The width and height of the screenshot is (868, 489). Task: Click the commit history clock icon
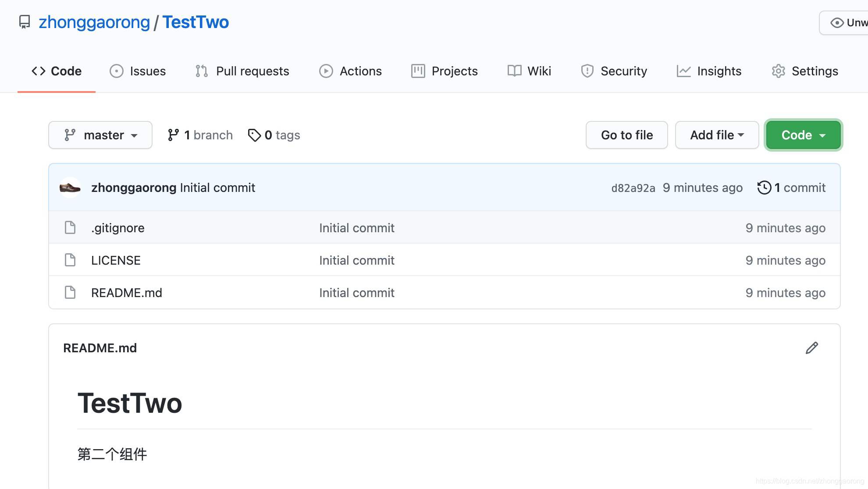point(764,188)
